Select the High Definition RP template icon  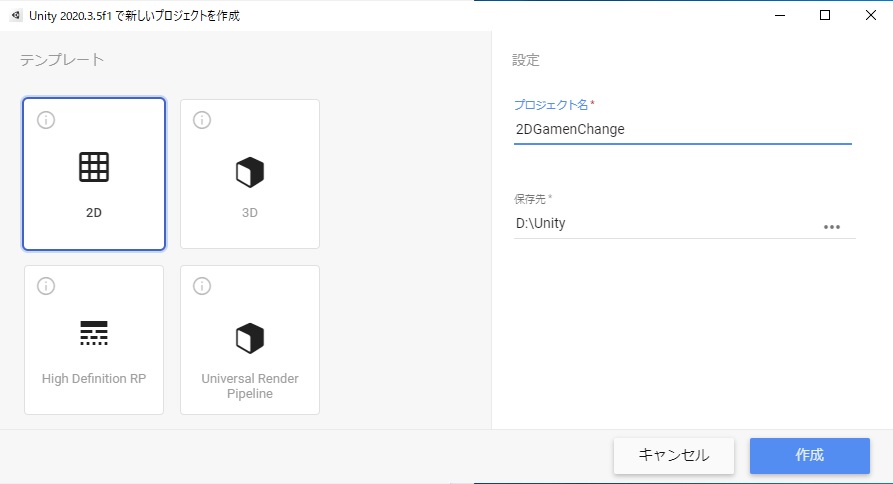click(x=94, y=334)
